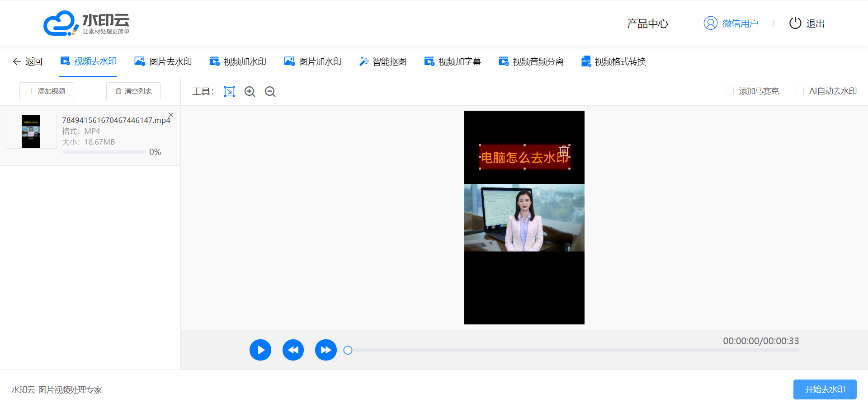Click the video timeline track
868x408 pixels.
[x=573, y=350]
